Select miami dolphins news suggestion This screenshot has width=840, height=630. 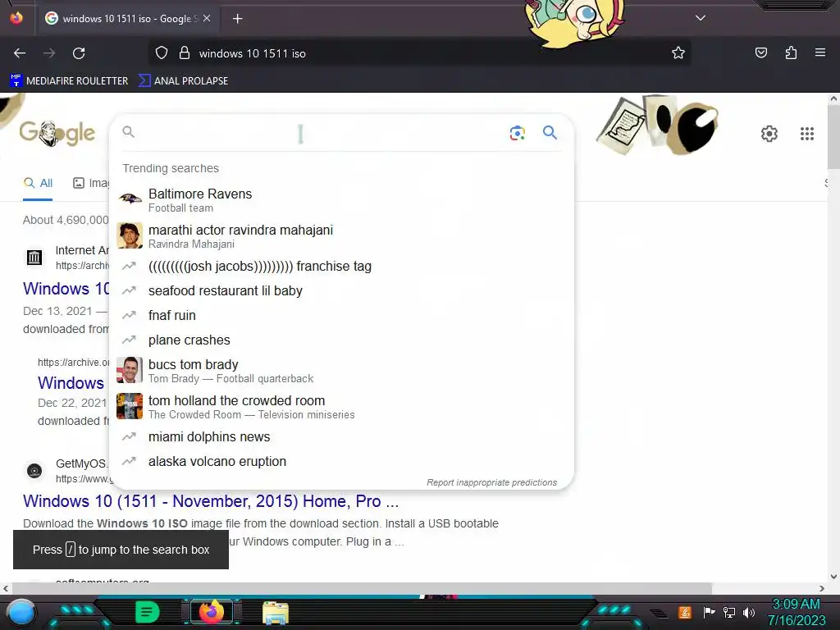click(x=341, y=437)
